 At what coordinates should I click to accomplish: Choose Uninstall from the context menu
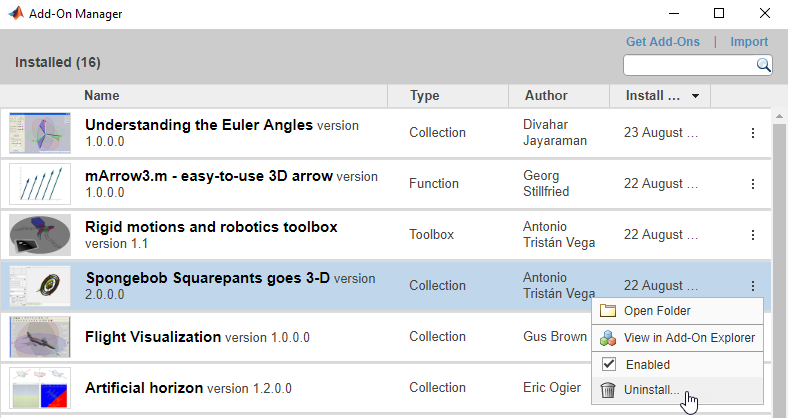point(651,390)
